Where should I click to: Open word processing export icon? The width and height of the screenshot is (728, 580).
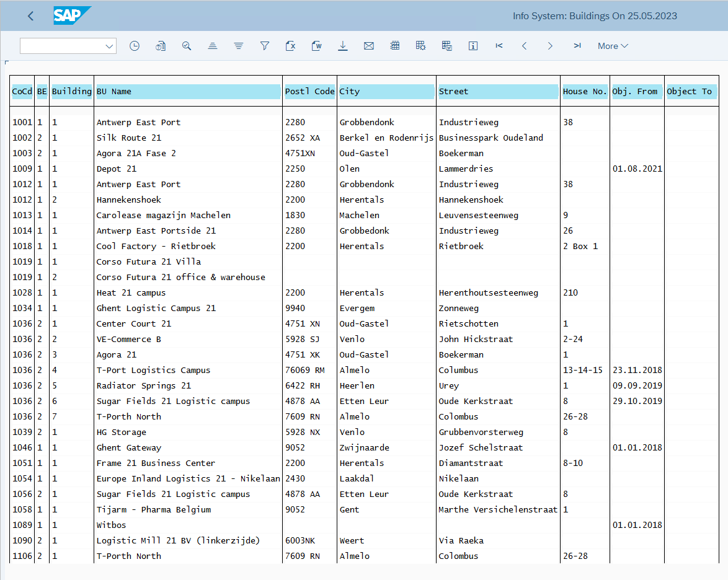(x=317, y=46)
